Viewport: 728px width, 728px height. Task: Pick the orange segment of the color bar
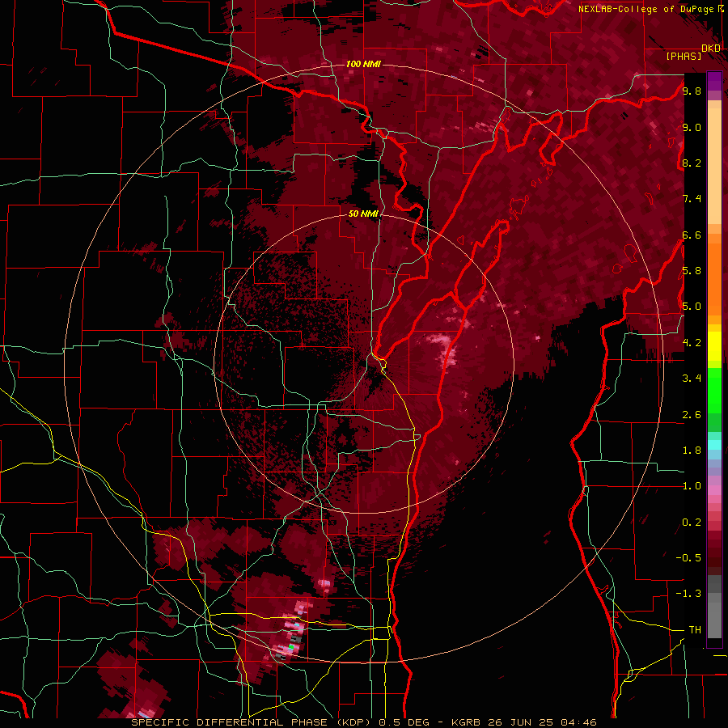point(714,278)
